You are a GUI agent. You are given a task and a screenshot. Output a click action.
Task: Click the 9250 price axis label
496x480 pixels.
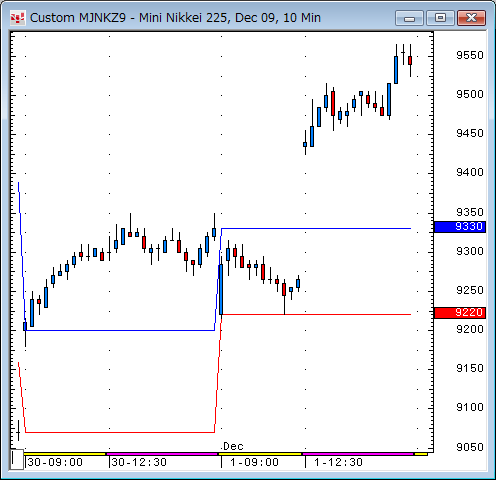point(470,290)
